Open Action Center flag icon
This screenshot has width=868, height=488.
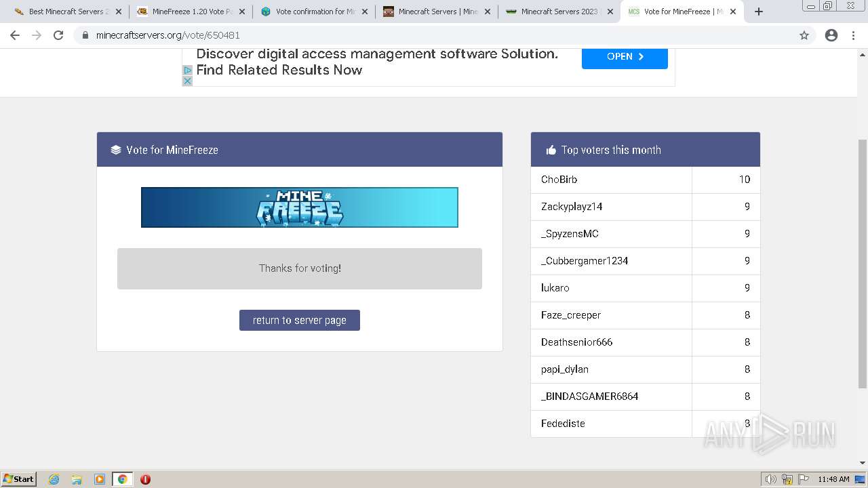804,479
